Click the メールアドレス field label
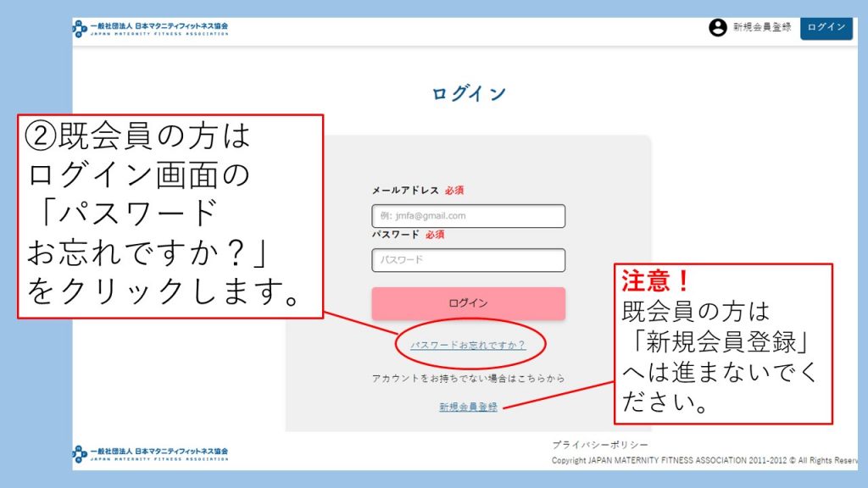The width and height of the screenshot is (868, 488). coord(405,191)
